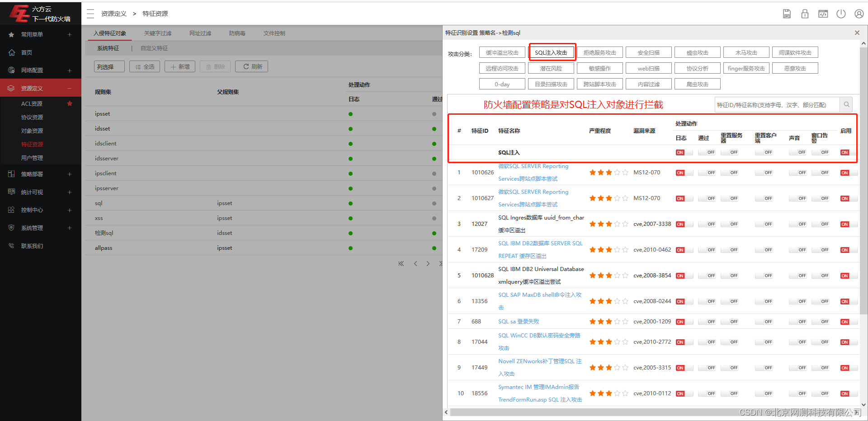The height and width of the screenshot is (421, 868).
Task: Select 0-day attack category
Action: coord(502,84)
